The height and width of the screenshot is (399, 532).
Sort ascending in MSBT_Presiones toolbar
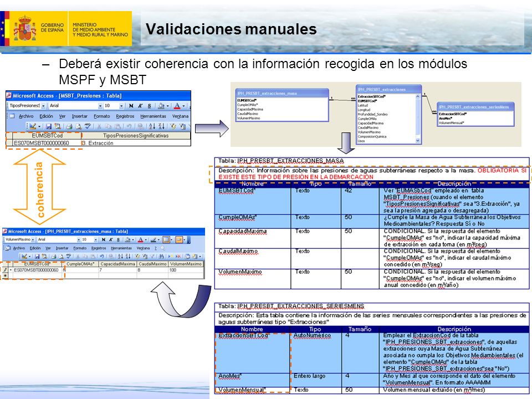tap(152, 126)
